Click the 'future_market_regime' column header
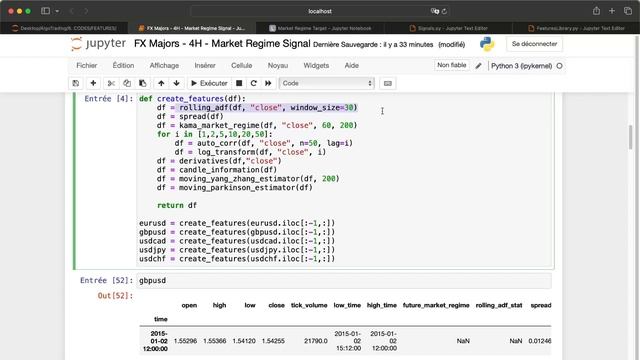 [x=436, y=305]
